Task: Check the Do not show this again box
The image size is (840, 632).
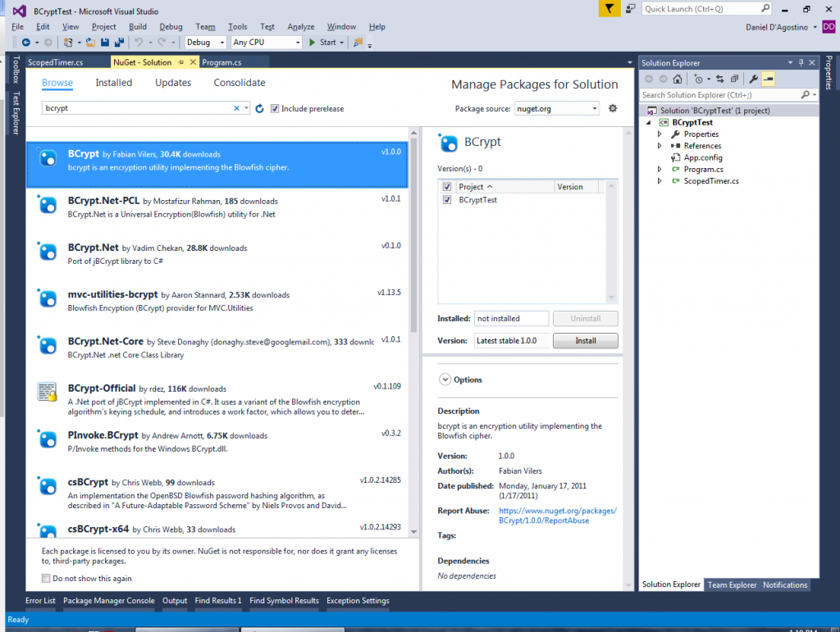Action: (46, 579)
